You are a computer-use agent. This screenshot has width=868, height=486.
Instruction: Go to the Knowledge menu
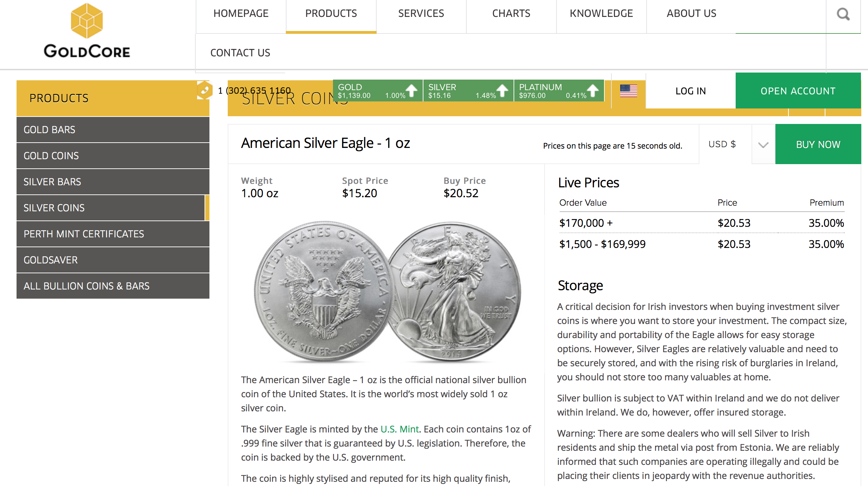(601, 14)
